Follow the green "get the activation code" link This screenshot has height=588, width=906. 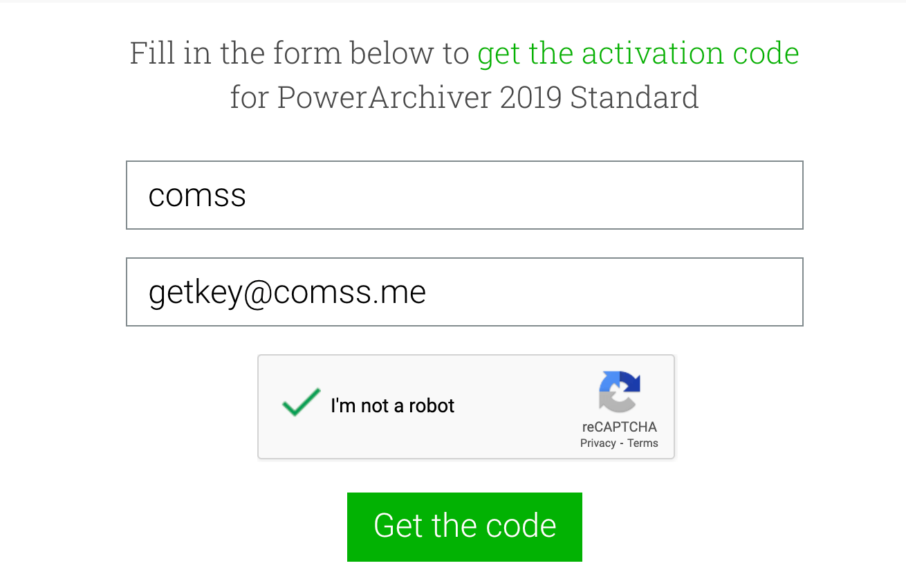click(x=638, y=53)
